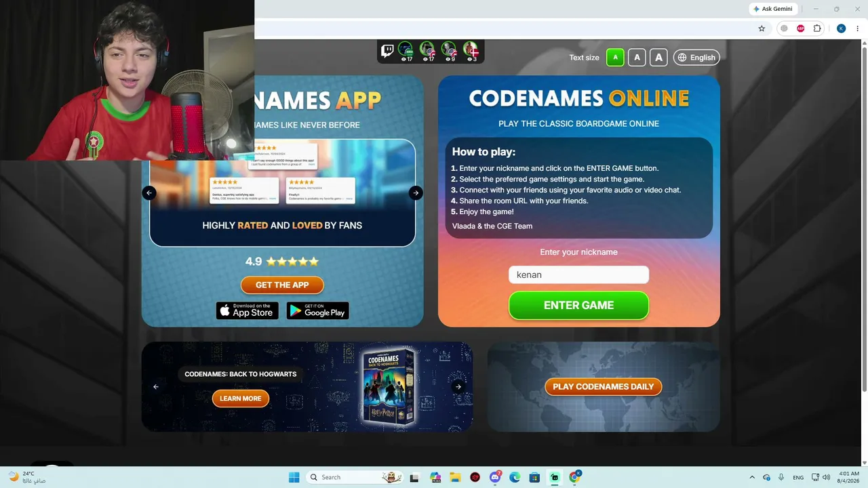Click the 4.9 five-star rating
868x488 pixels.
pos(282,262)
